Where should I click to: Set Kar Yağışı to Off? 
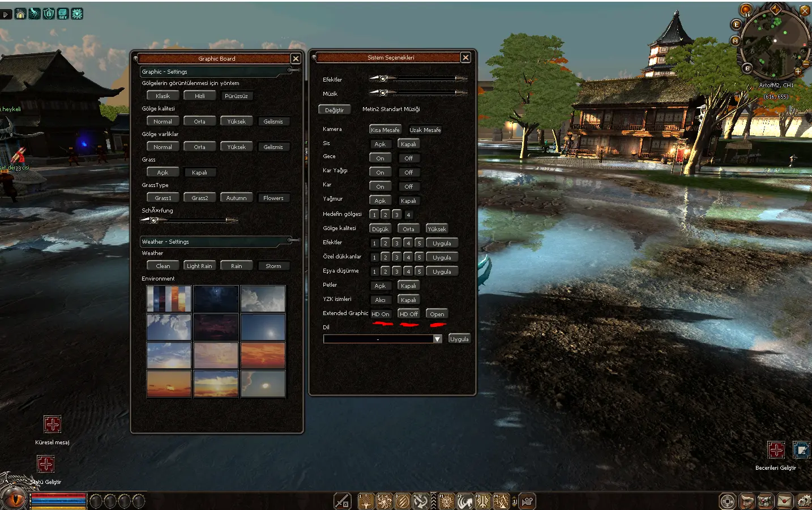(408, 172)
